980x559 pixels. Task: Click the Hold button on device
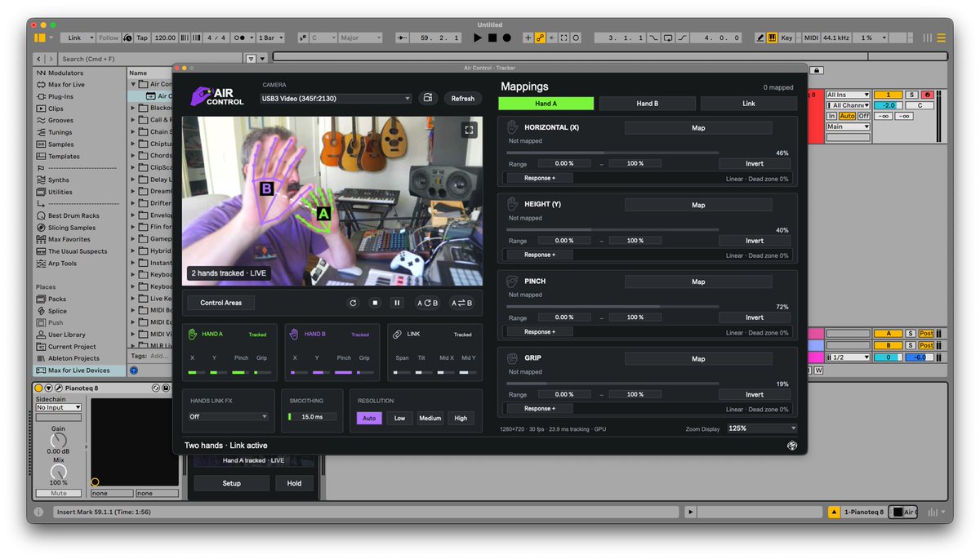[294, 483]
